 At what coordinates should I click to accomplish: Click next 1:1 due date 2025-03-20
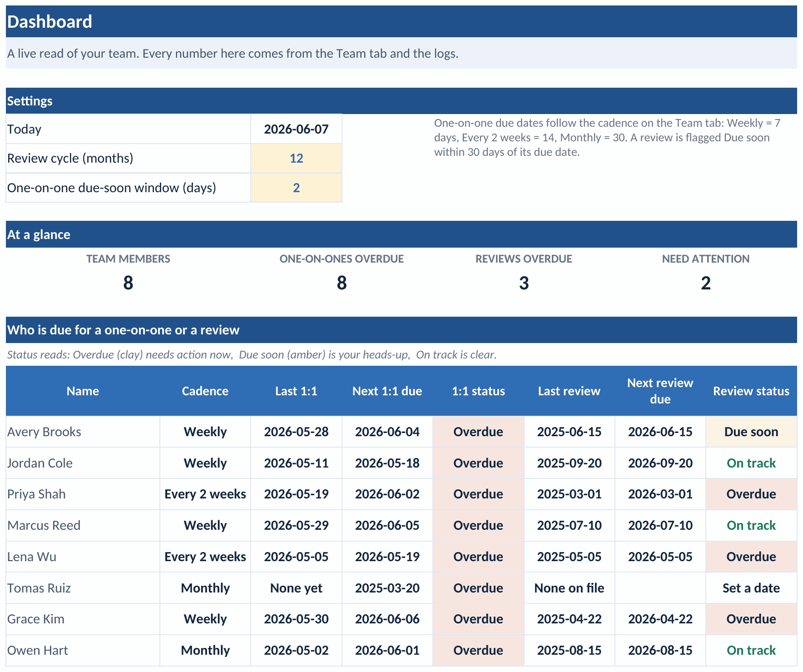point(387,588)
